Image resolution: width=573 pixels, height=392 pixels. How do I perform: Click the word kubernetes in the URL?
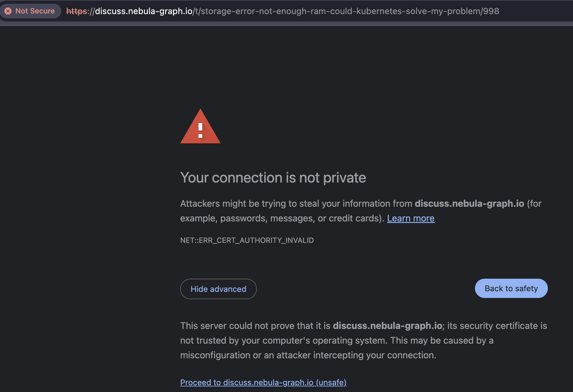click(x=379, y=11)
